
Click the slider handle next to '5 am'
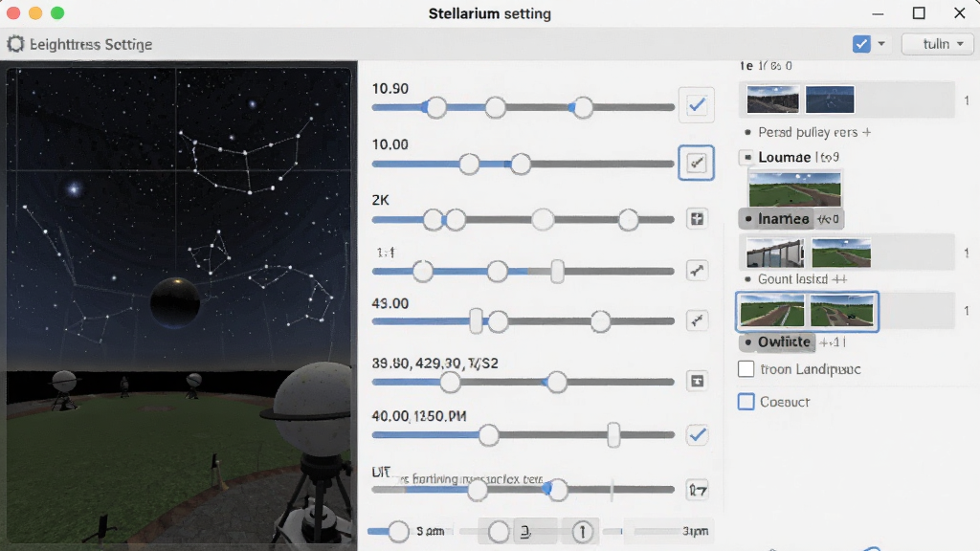point(398,532)
